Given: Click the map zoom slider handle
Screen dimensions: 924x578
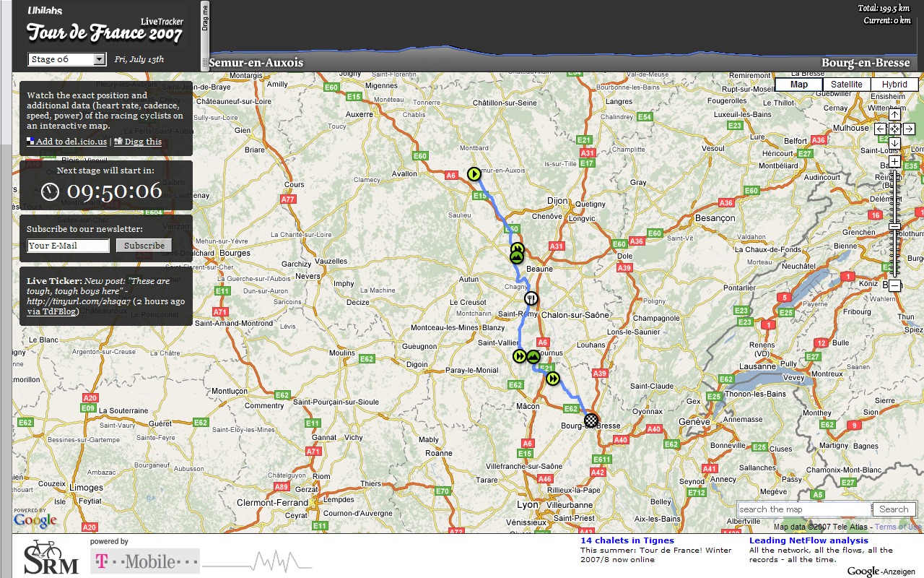Looking at the screenshot, I should tap(894, 226).
